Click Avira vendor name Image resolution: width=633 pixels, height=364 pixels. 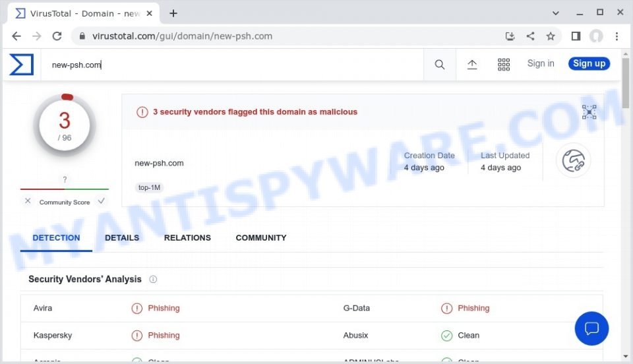pyautogui.click(x=43, y=309)
